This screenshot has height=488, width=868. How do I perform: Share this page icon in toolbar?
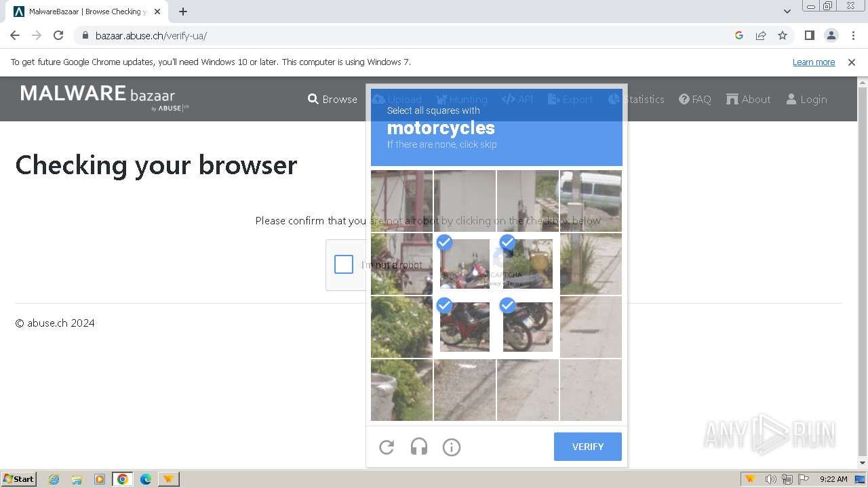pyautogui.click(x=761, y=35)
